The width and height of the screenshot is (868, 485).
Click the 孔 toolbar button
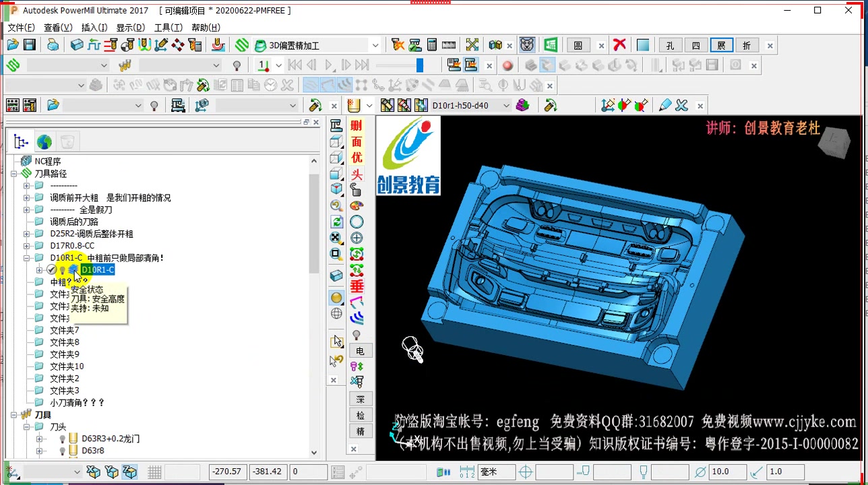click(x=670, y=46)
